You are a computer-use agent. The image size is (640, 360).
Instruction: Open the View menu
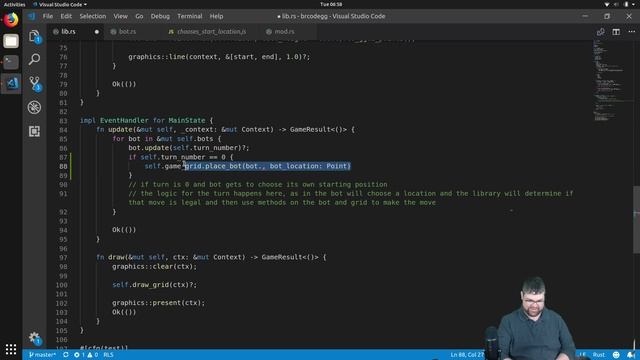click(120, 16)
